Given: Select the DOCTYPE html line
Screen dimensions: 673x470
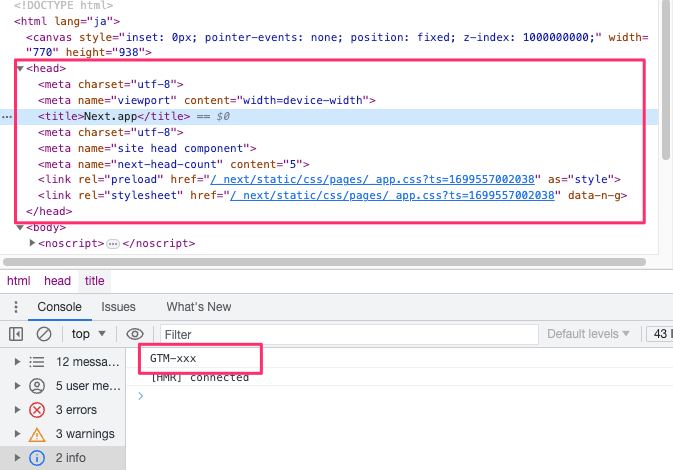Looking at the screenshot, I should (x=64, y=6).
